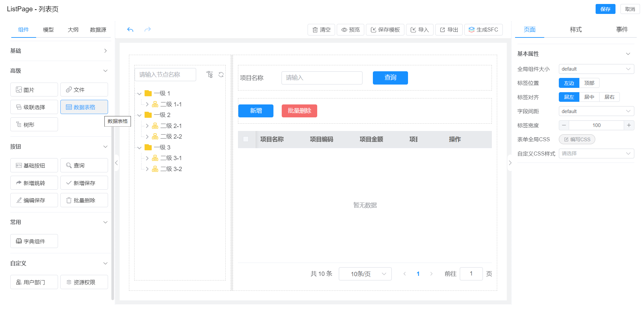Open the 10条/页 page size dropdown
644x310 pixels.
(x=365, y=274)
